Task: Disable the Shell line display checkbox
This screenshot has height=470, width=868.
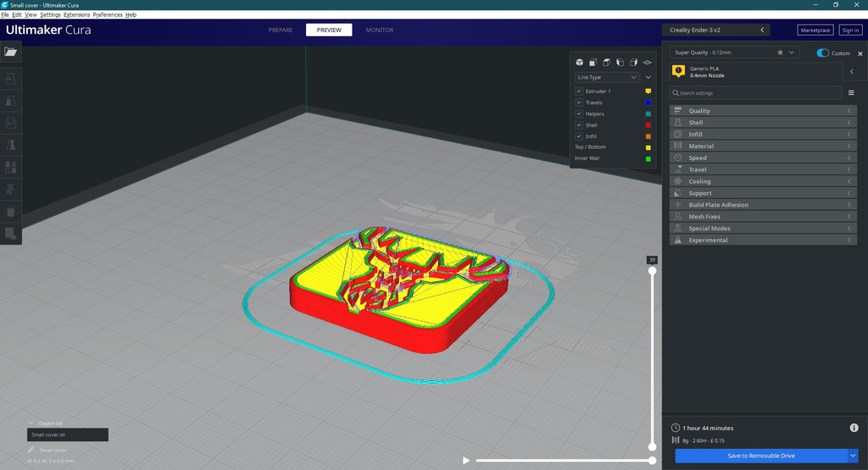Action: tap(579, 125)
